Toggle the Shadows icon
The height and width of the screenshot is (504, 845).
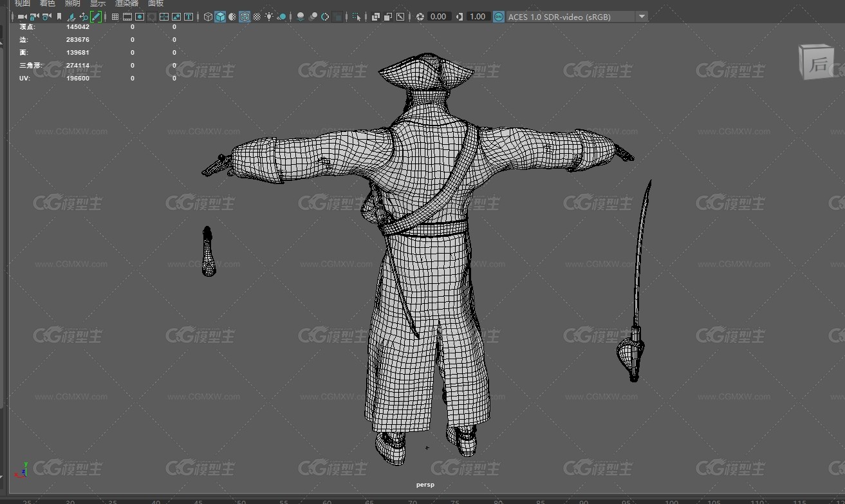tap(281, 17)
